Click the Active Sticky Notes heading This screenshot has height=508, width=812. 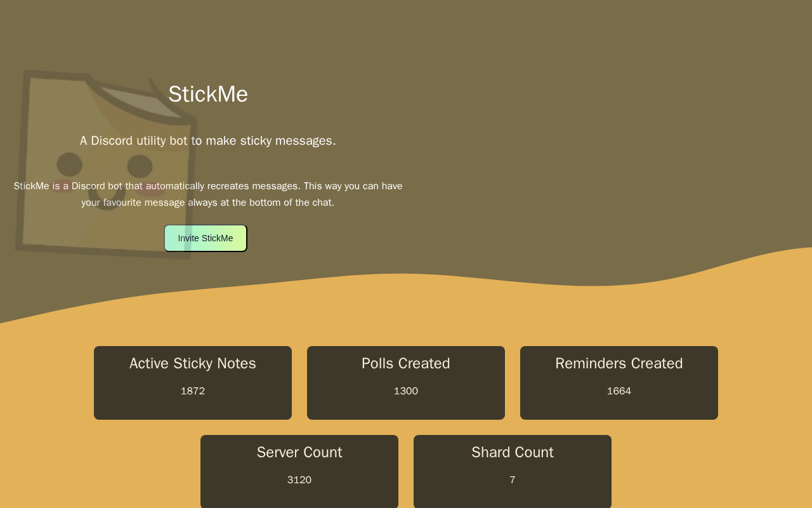[193, 363]
